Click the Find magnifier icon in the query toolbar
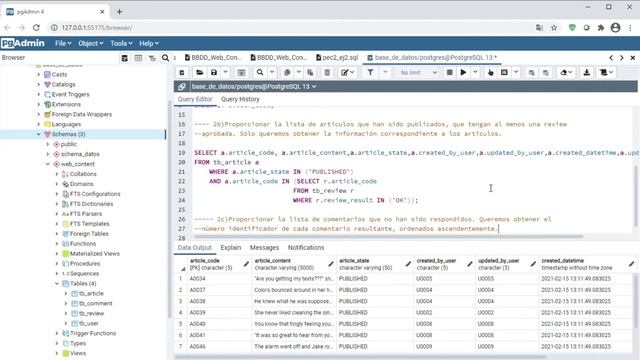640x360 pixels. pos(260,72)
